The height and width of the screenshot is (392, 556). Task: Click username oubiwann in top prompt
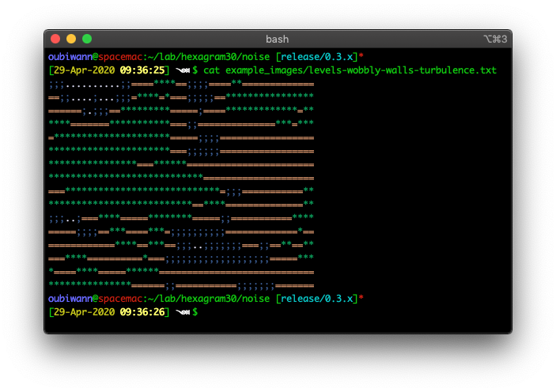coord(70,57)
